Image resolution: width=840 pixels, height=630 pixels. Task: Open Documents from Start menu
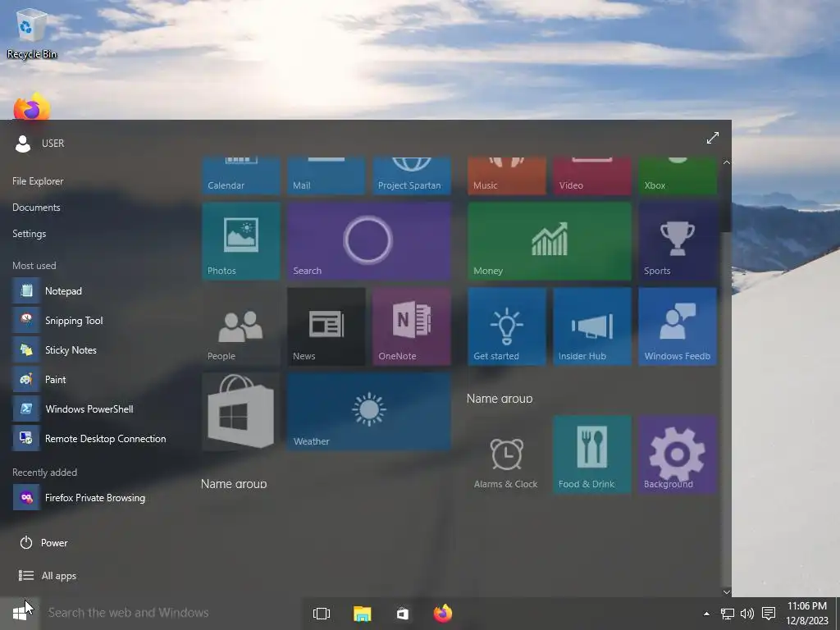click(x=36, y=208)
